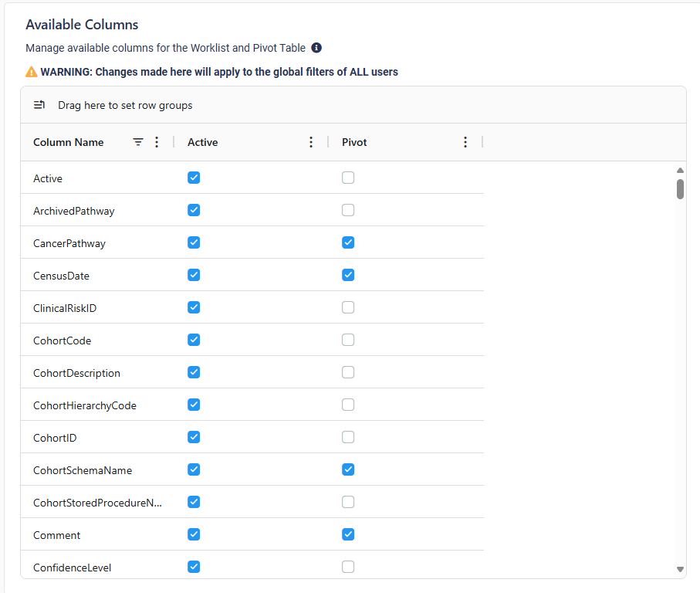Click the scroll up arrow of the table
The height and width of the screenshot is (593, 700).
(x=680, y=170)
